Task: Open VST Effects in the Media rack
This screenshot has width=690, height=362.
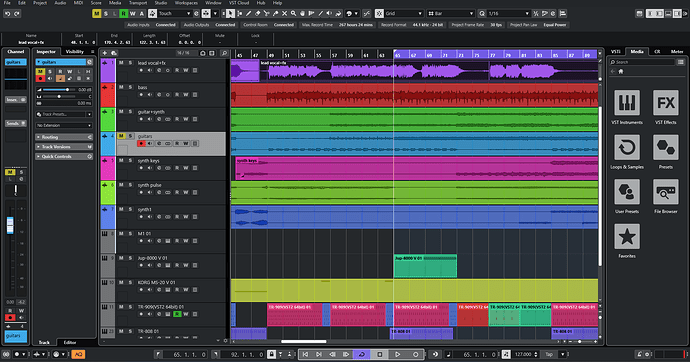Action: click(x=665, y=107)
